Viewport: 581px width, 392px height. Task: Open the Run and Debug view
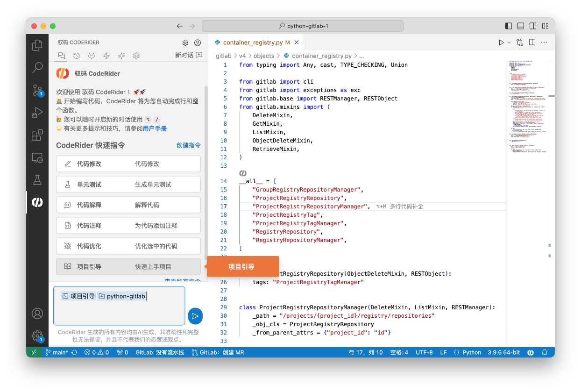coord(37,113)
